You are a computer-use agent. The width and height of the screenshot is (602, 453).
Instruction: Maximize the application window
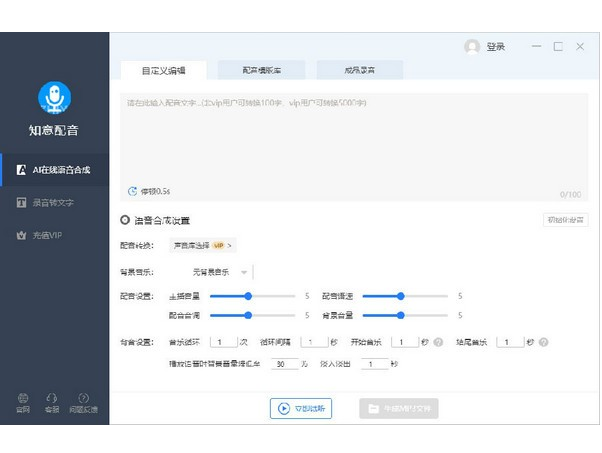pos(558,46)
